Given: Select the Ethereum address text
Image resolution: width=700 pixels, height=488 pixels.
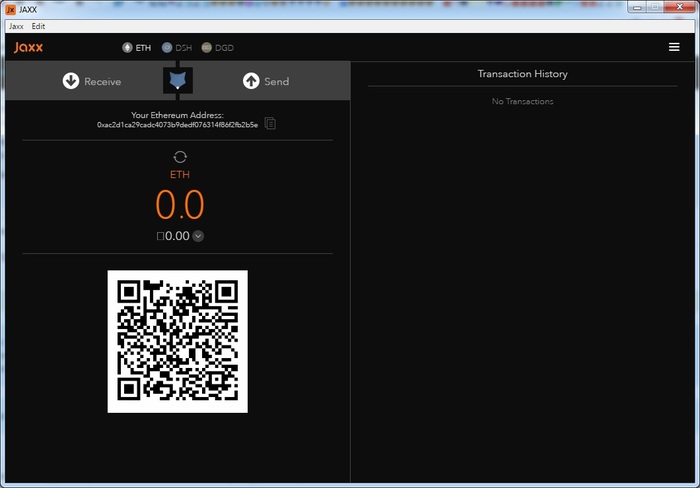Looking at the screenshot, I should point(177,125).
